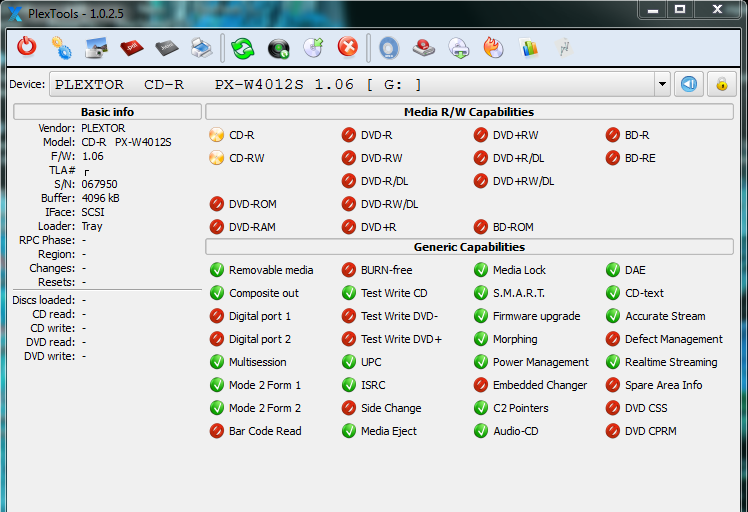Screen dimensions: 748x512
Task: Click the green refresh arrows icon
Action: pos(243,48)
